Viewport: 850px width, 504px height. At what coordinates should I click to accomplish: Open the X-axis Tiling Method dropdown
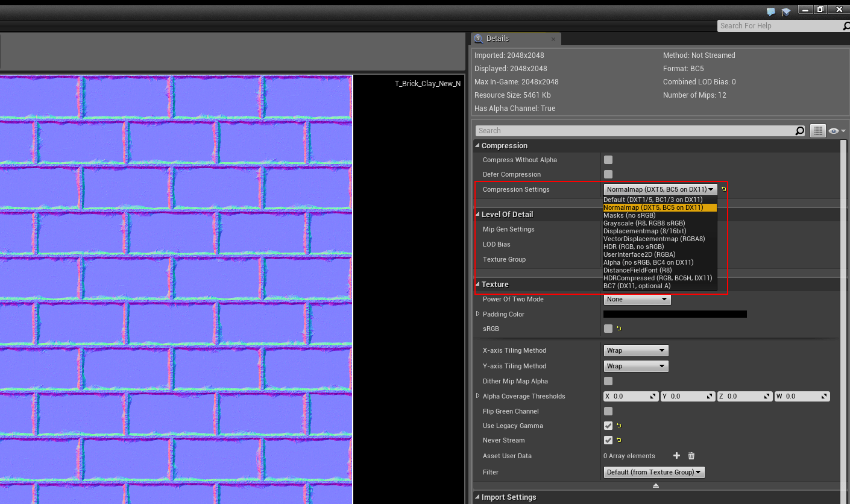(x=636, y=350)
